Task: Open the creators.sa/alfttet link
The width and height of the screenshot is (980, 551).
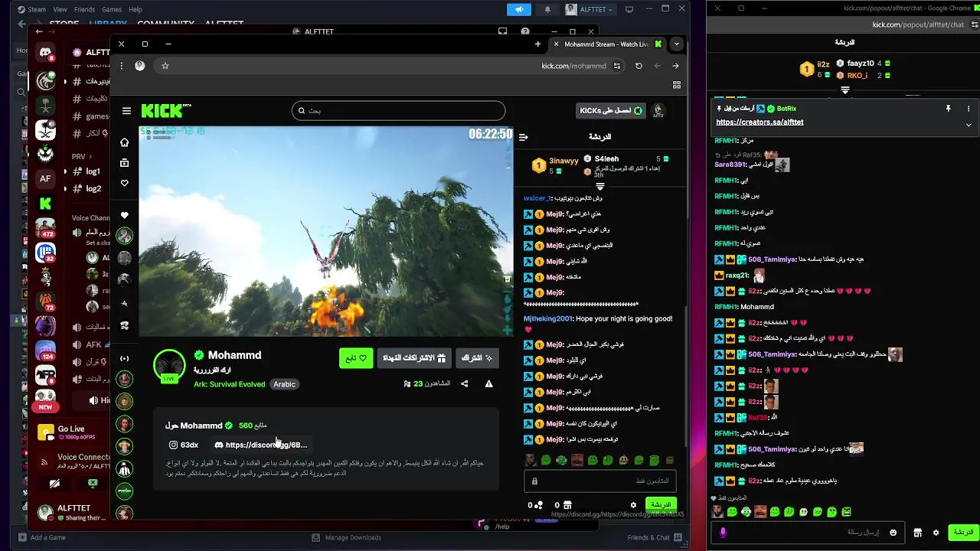Action: tap(759, 122)
